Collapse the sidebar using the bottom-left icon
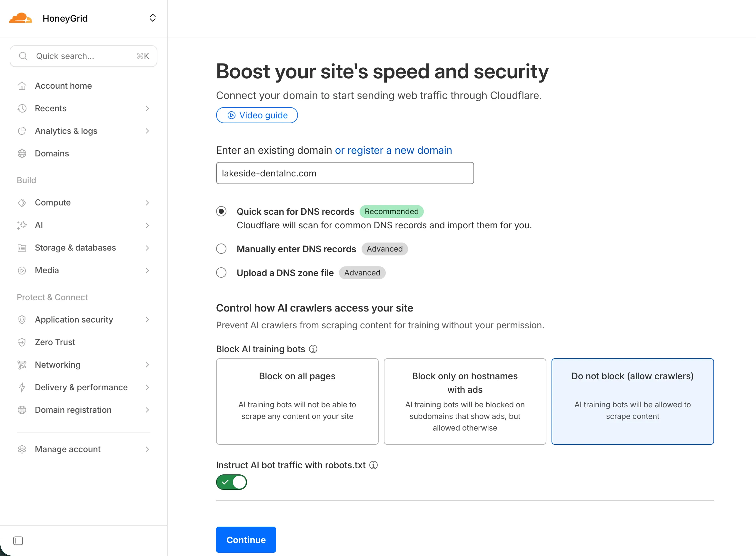 (18, 541)
